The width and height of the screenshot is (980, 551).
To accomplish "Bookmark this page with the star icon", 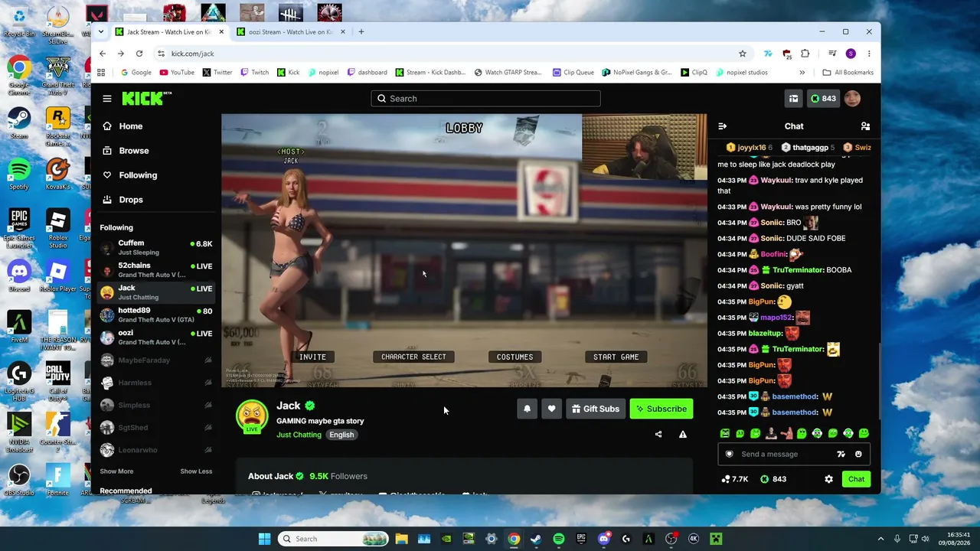I will point(742,54).
